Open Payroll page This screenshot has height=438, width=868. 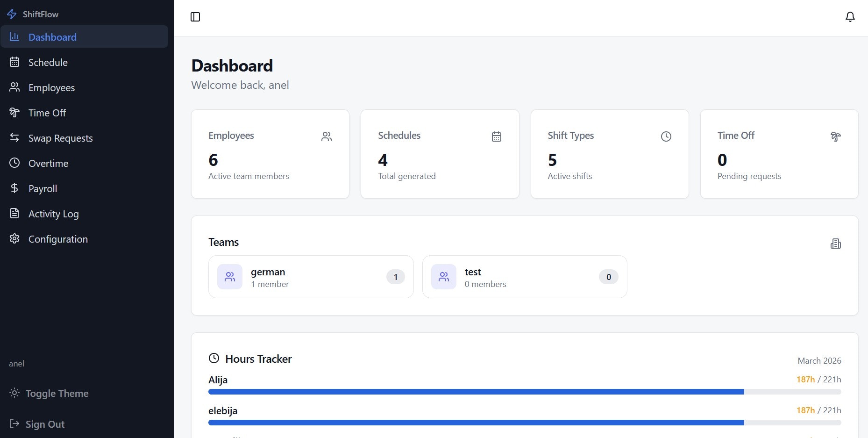click(x=84, y=188)
